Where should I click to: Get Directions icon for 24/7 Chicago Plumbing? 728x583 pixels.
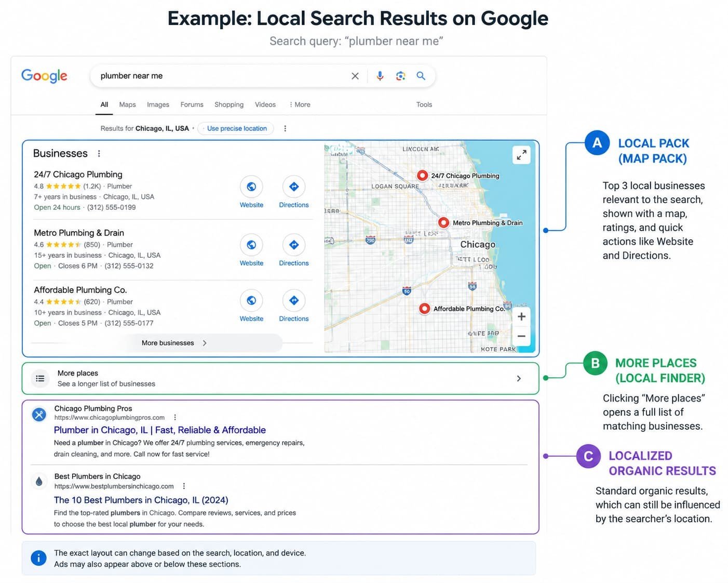click(x=294, y=187)
